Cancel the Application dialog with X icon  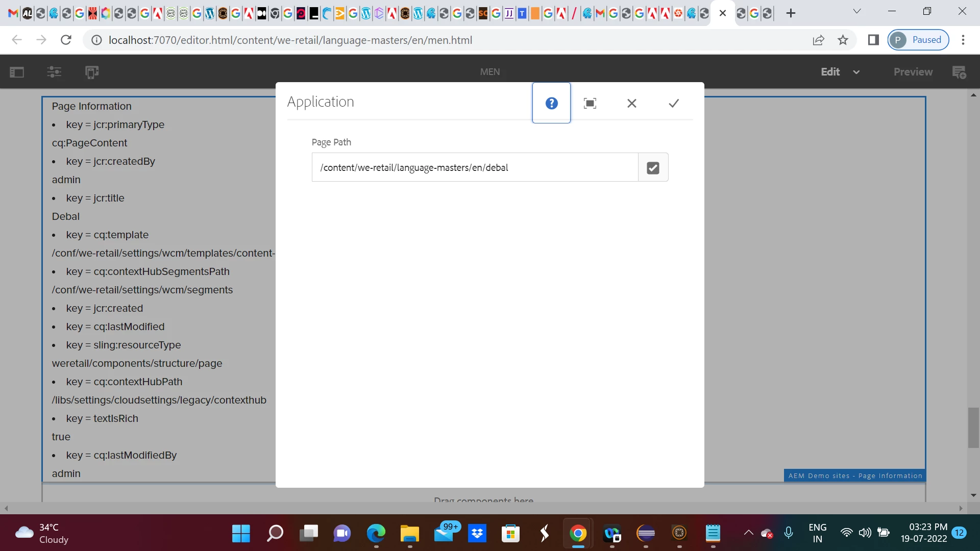(x=631, y=103)
